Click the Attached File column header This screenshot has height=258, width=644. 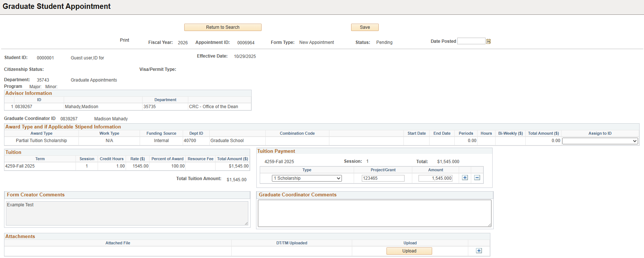pos(118,243)
